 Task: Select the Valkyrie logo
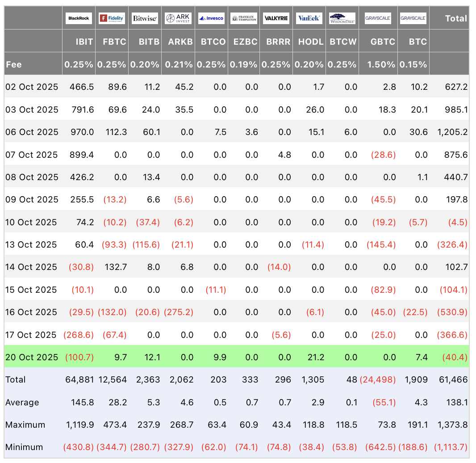click(276, 18)
